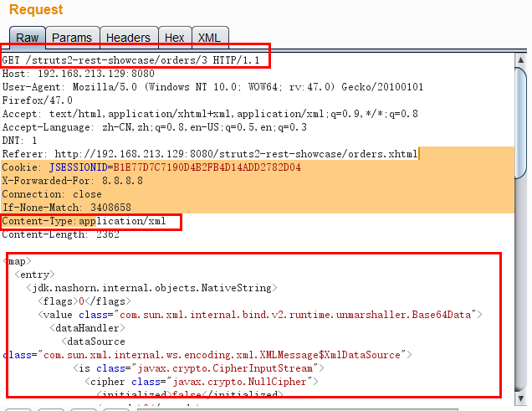Open the Headers tab
The image size is (532, 411).
click(129, 38)
